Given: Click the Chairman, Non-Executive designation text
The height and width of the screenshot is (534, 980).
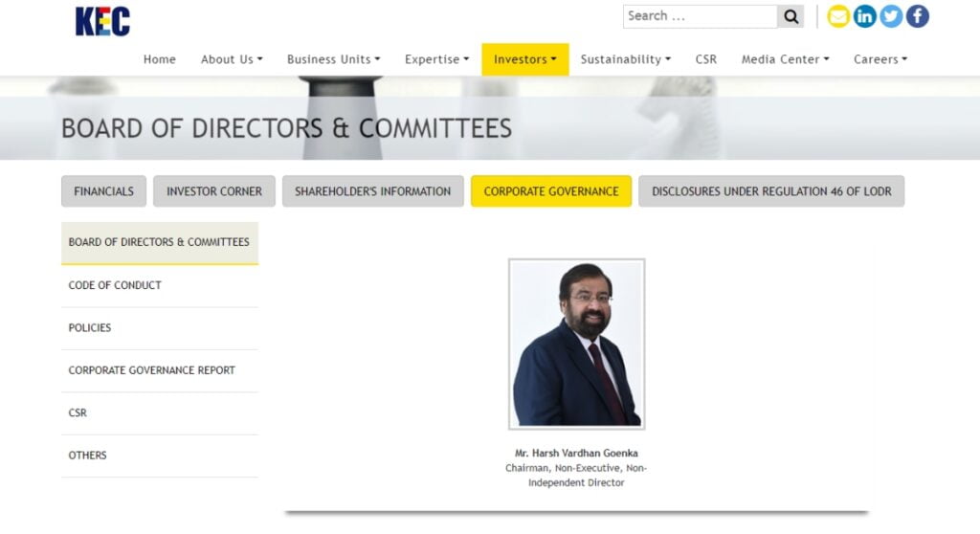Looking at the screenshot, I should tap(576, 476).
